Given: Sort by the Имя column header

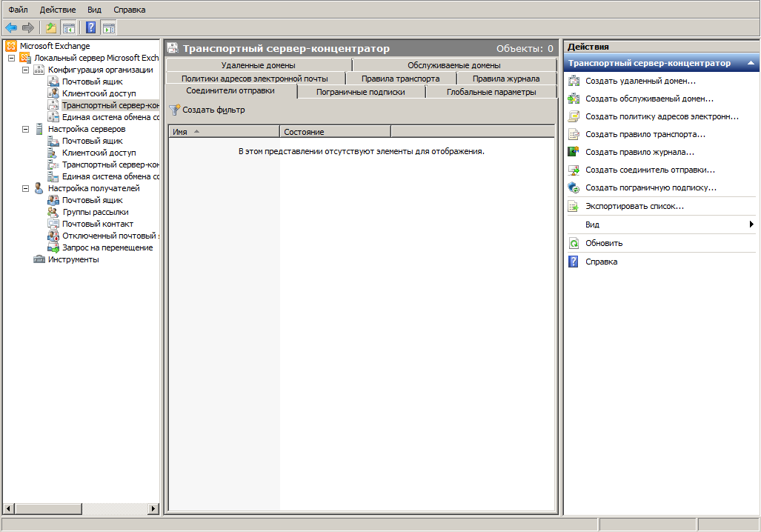Looking at the screenshot, I should tap(224, 132).
